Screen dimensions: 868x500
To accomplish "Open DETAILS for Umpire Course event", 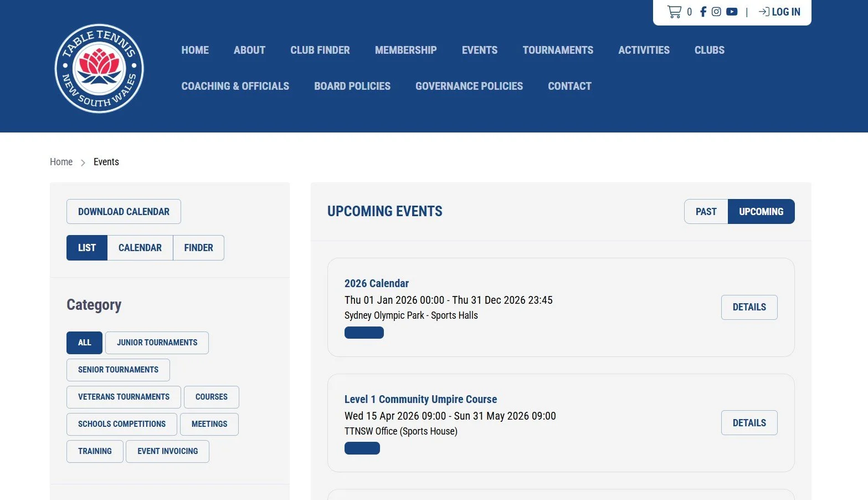I will point(749,423).
